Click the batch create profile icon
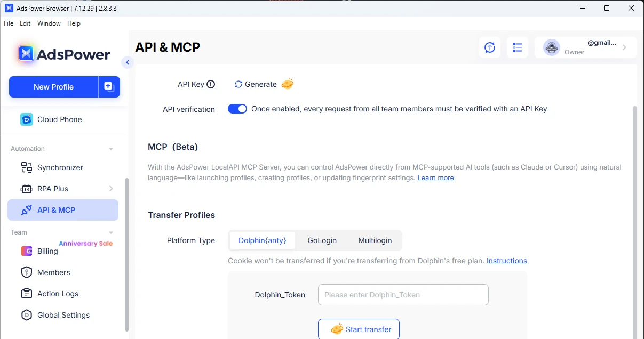Image resolution: width=644 pixels, height=339 pixels. pyautogui.click(x=109, y=87)
